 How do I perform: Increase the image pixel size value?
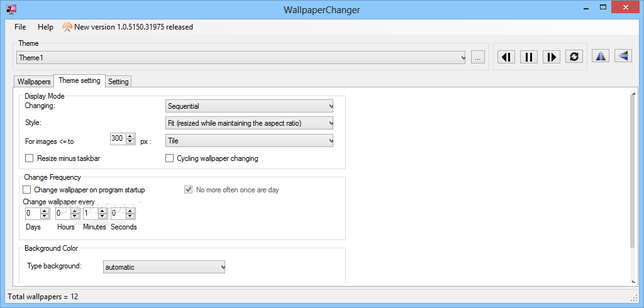(131, 136)
